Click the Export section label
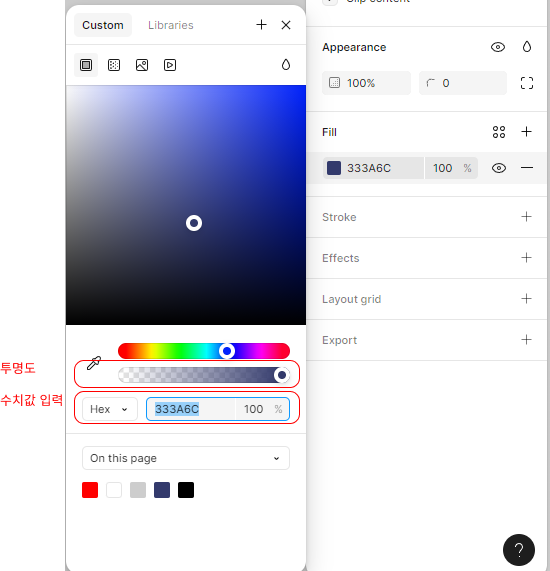 click(339, 340)
